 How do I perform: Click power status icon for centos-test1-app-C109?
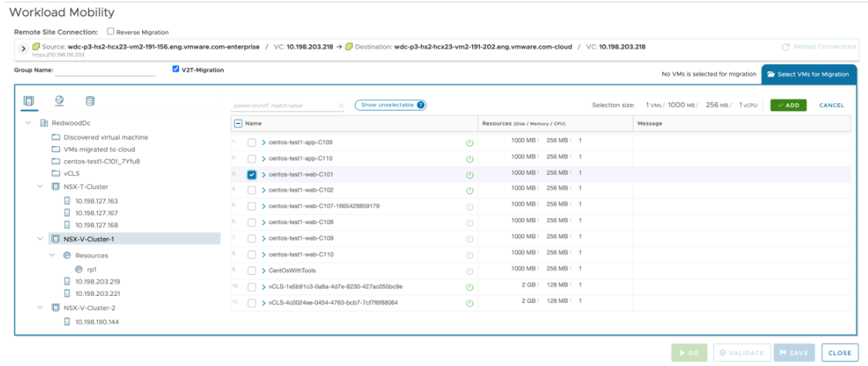click(469, 143)
